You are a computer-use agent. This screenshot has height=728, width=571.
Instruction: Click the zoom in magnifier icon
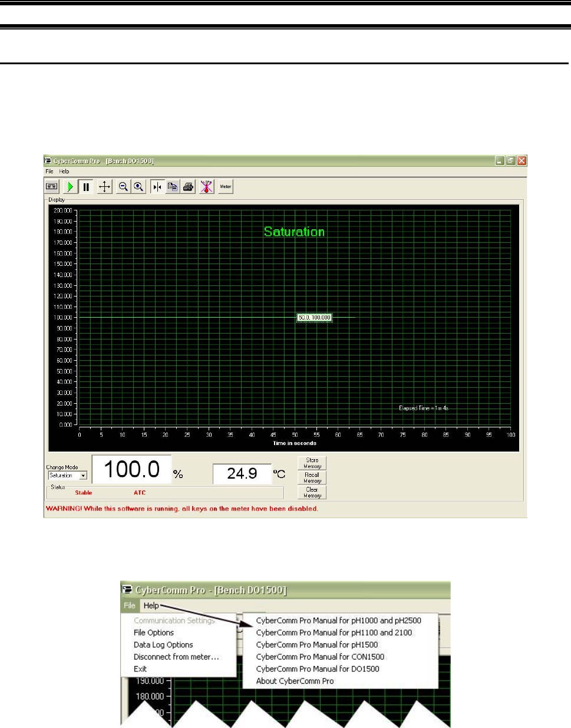click(x=139, y=187)
